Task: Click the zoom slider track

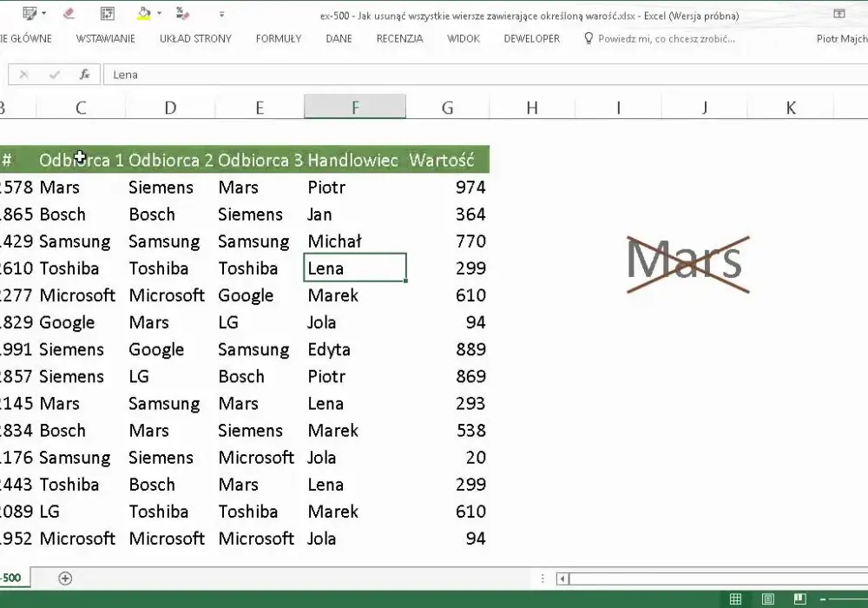Action: click(x=848, y=599)
